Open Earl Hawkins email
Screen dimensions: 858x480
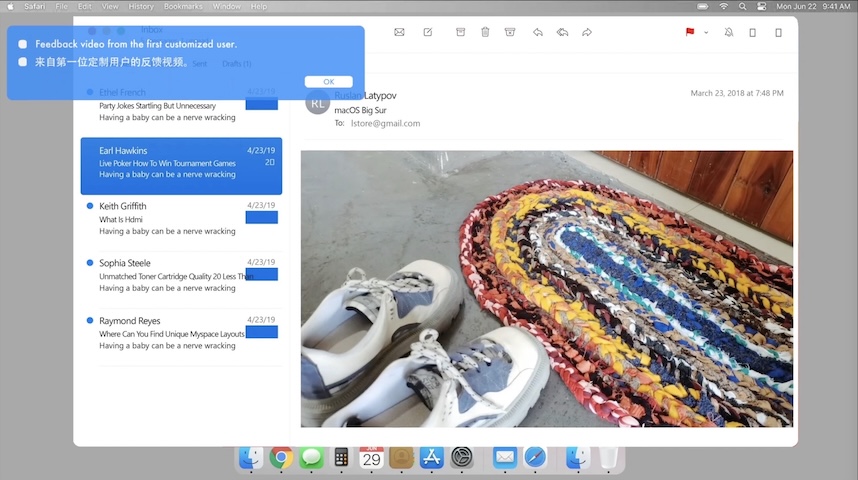(181, 166)
